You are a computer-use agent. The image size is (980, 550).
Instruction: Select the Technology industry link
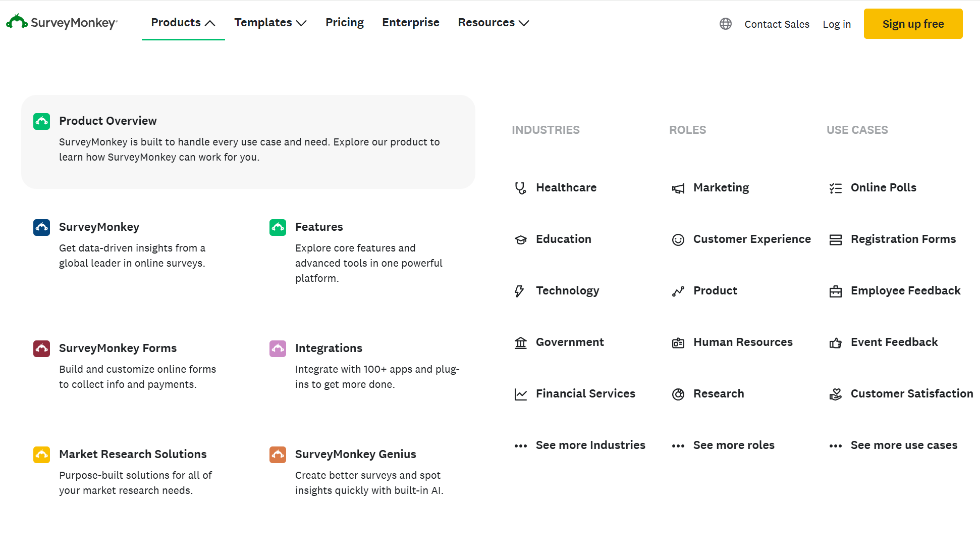pyautogui.click(x=567, y=290)
